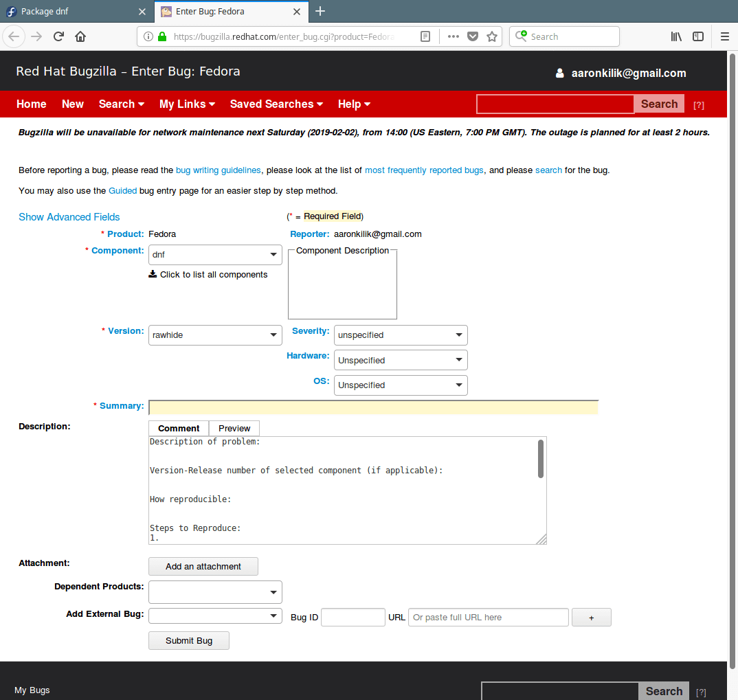This screenshot has width=738, height=700.
Task: Focus the paste full URL field
Action: point(489,617)
